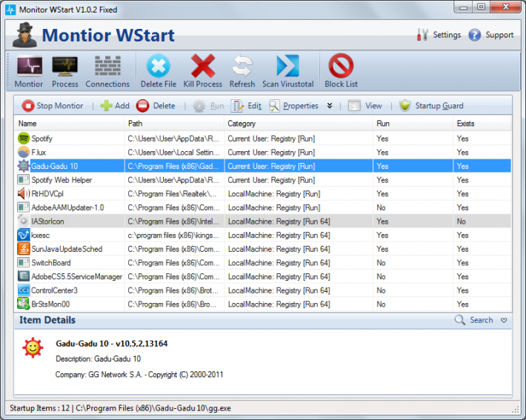Open Properties of selected item
The image size is (526, 420).
[x=293, y=106]
